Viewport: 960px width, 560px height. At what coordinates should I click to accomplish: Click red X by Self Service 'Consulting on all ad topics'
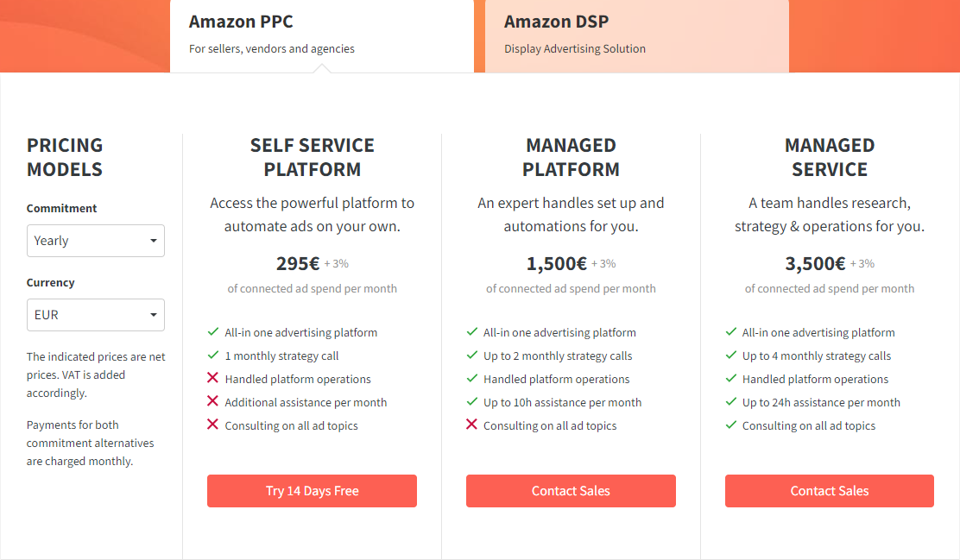(x=213, y=425)
